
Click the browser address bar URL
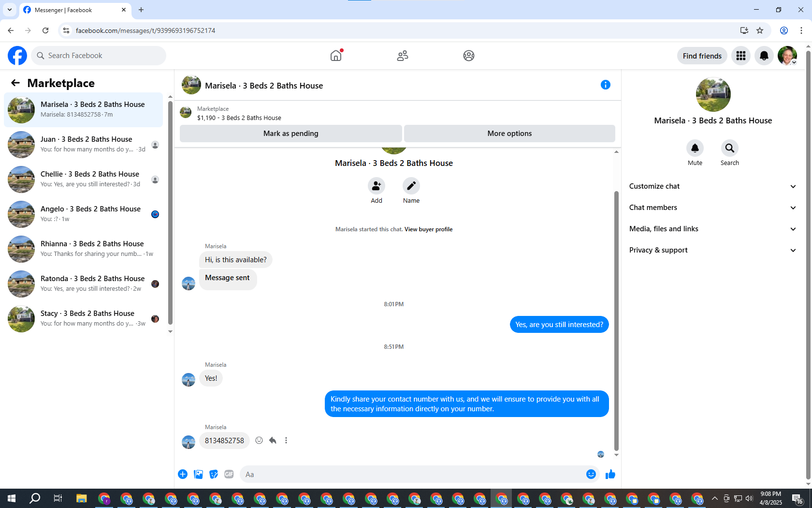pyautogui.click(x=145, y=30)
